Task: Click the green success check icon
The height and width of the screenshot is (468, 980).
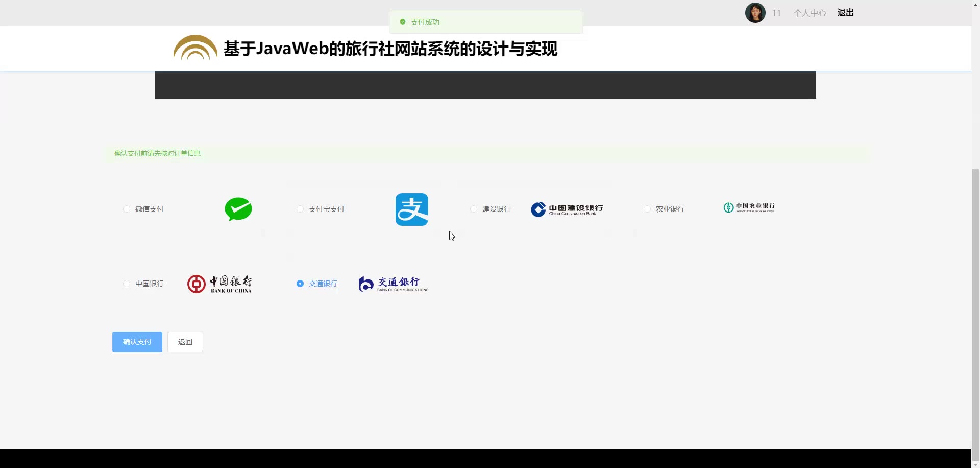Action: point(403,22)
